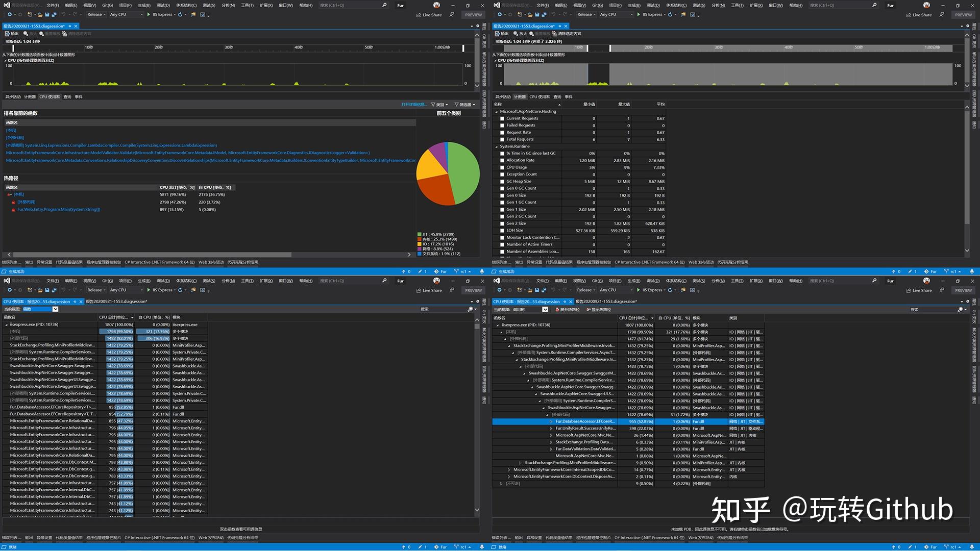Open 文件(F) menu in top-left window
Viewport: 980px width, 551px height.
pyautogui.click(x=53, y=5)
